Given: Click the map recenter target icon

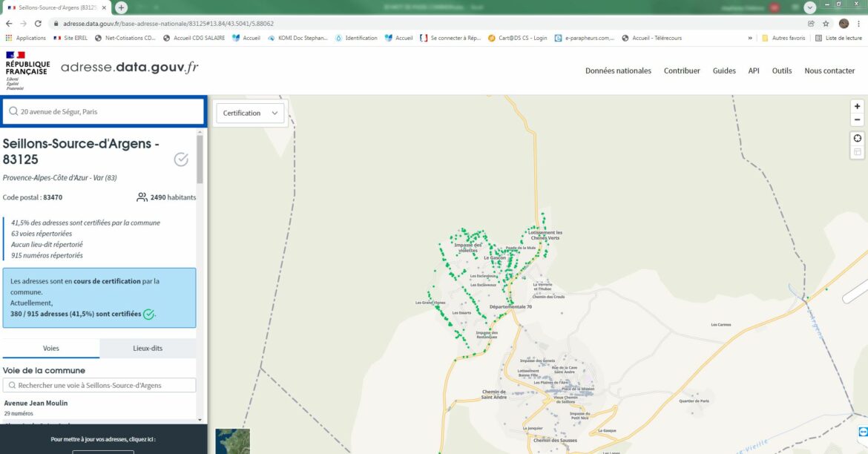Looking at the screenshot, I should [858, 139].
